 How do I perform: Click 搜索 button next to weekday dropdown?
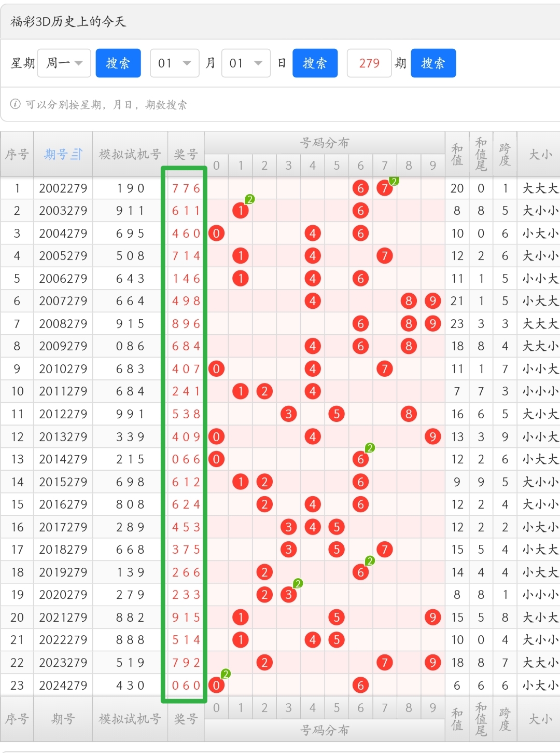coord(118,63)
